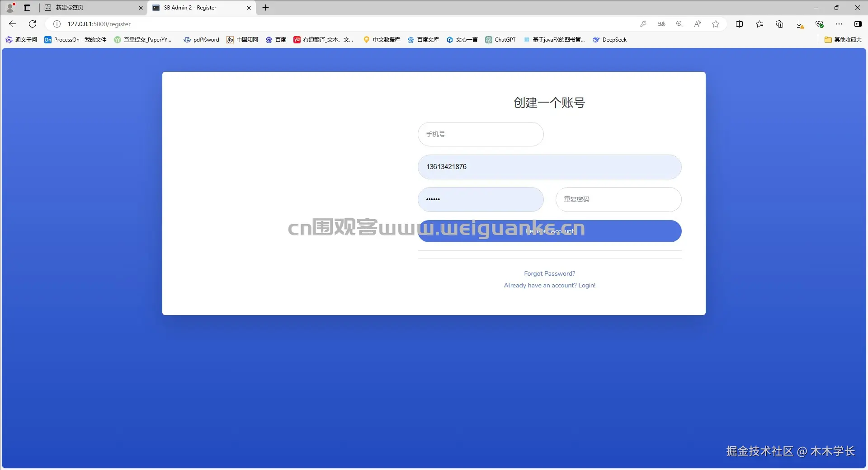Restore down the browser window
The image size is (868, 470).
click(x=837, y=8)
